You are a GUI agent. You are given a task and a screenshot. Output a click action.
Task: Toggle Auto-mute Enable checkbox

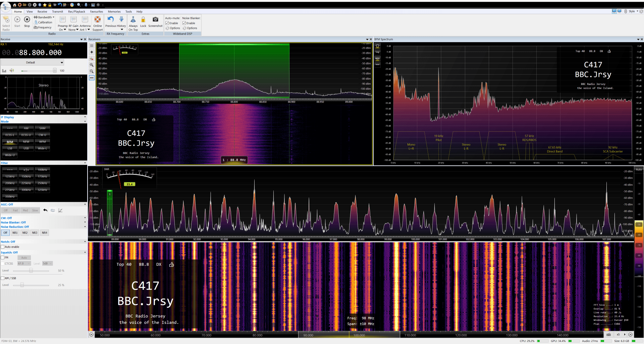[x=167, y=23]
